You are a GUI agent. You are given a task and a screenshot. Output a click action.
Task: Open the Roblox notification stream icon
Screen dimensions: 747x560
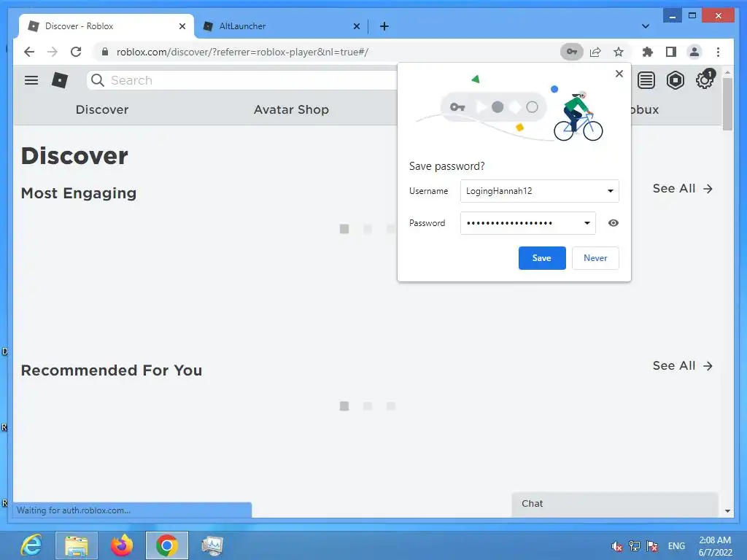tap(646, 80)
